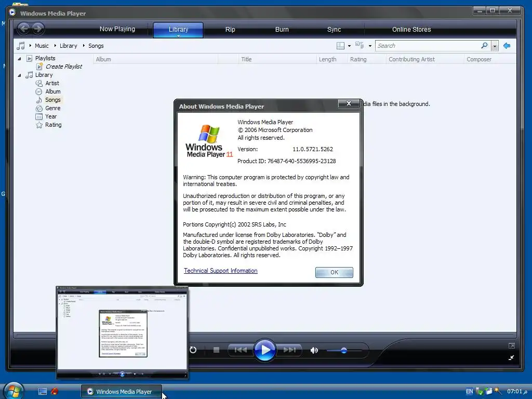Click into the Search input field

[x=428, y=46]
